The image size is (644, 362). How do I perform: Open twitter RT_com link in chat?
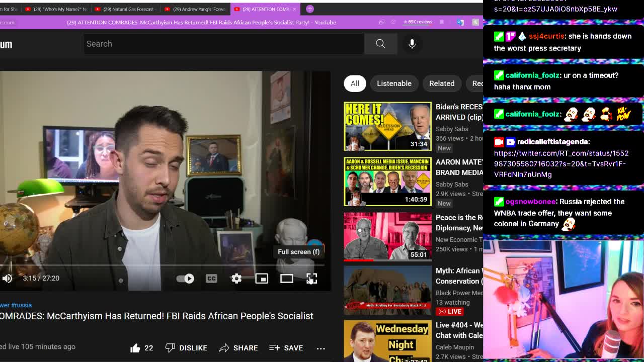coord(561,164)
